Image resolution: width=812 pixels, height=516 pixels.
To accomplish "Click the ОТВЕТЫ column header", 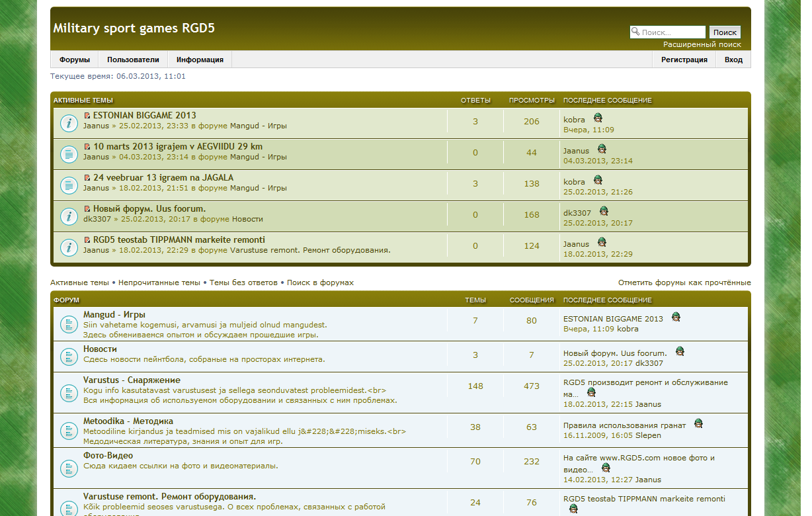I will 475,101.
